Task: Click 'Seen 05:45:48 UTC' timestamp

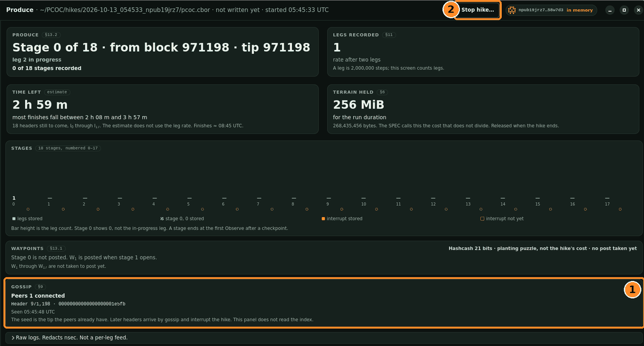Action: click(x=33, y=312)
